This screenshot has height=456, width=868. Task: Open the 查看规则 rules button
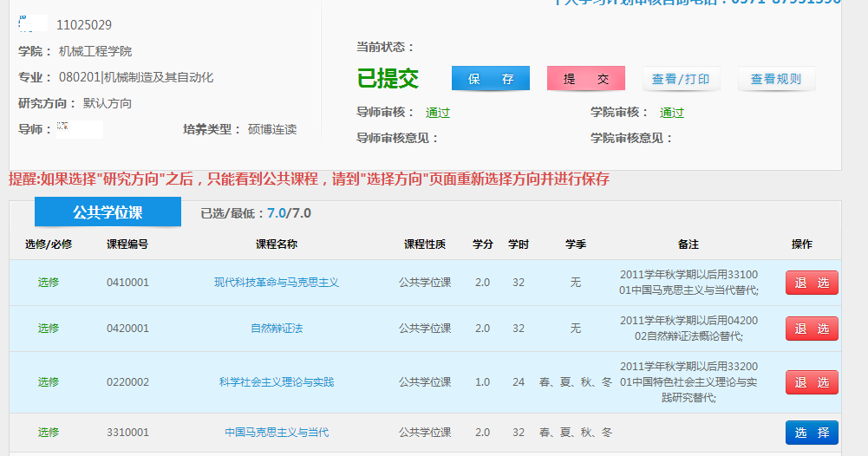click(x=776, y=79)
